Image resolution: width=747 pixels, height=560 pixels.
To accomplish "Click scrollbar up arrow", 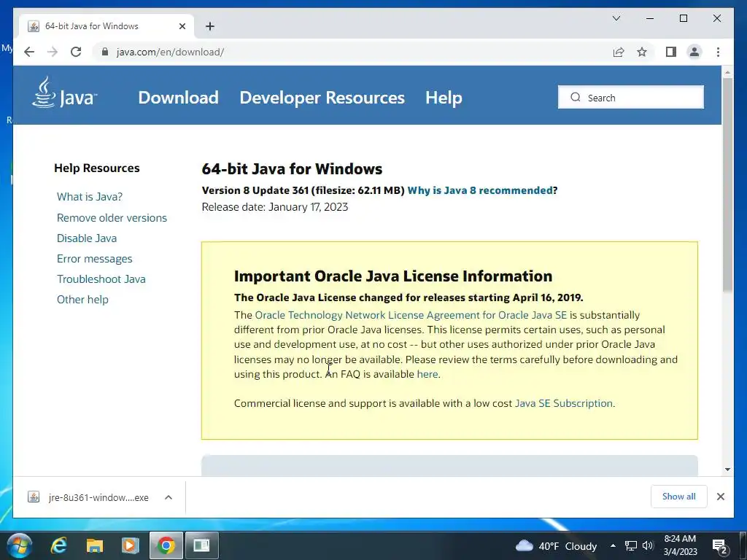I will click(727, 73).
